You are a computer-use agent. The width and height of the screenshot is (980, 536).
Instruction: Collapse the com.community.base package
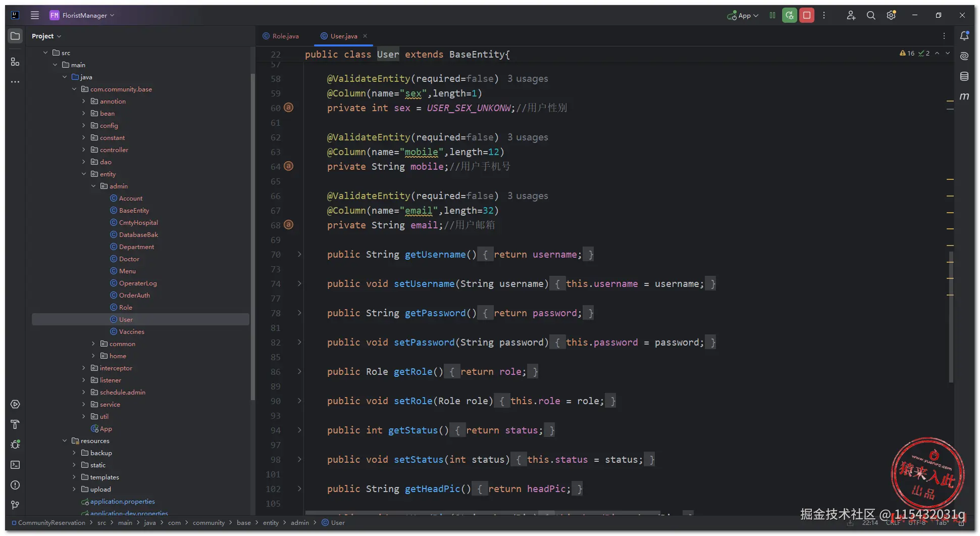pyautogui.click(x=74, y=89)
